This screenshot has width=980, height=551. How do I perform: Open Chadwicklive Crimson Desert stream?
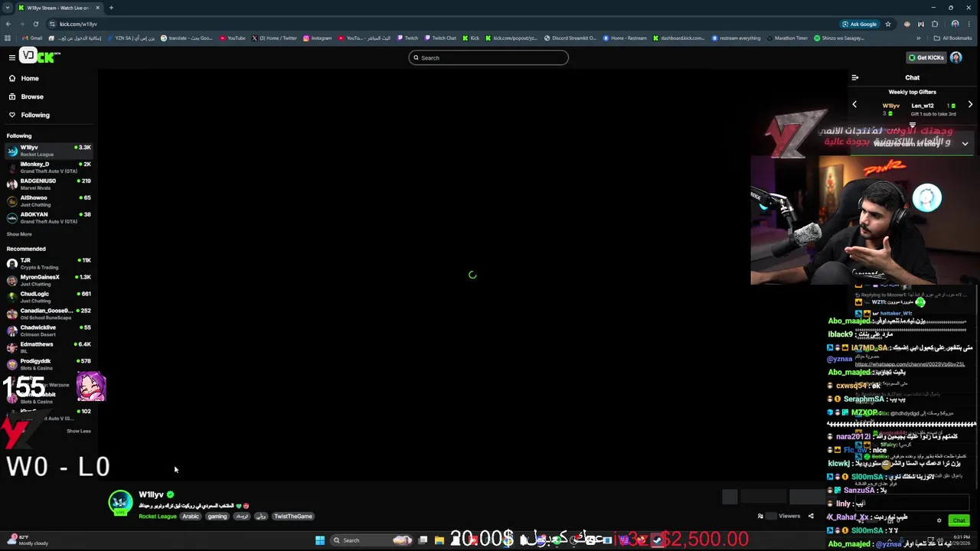coord(49,331)
